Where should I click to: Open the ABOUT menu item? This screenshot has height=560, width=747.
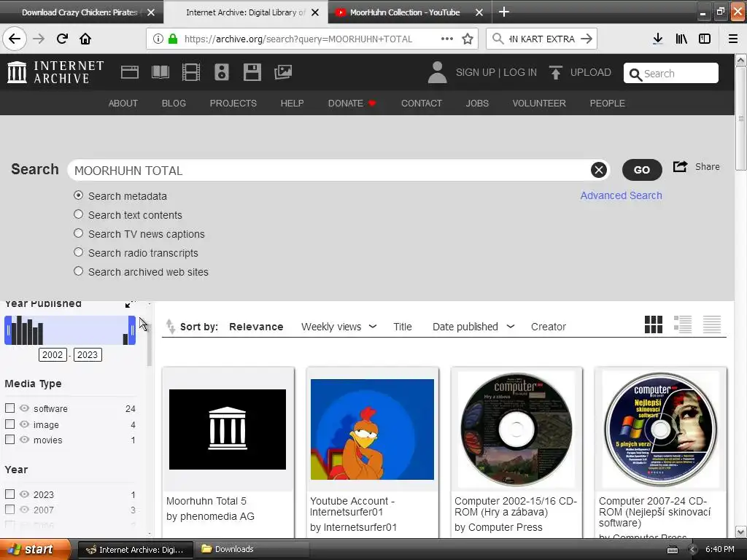coord(123,104)
